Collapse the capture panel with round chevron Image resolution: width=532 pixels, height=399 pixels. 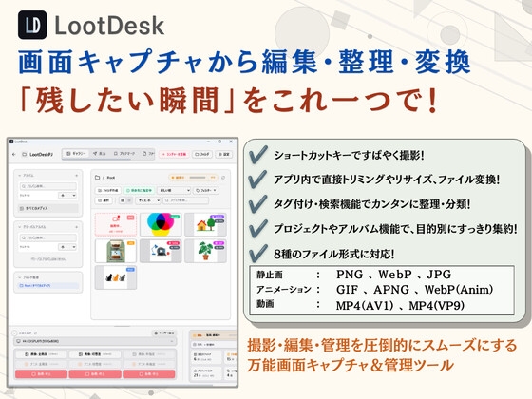[x=14, y=333]
